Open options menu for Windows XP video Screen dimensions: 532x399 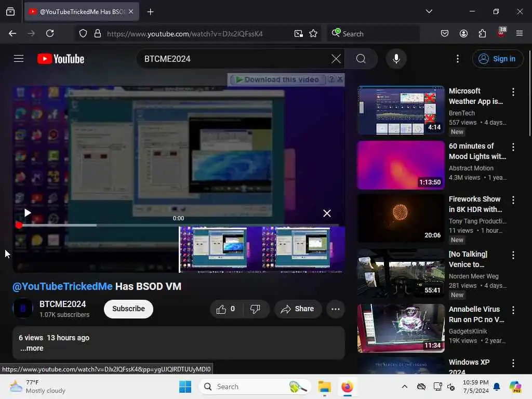(x=513, y=363)
